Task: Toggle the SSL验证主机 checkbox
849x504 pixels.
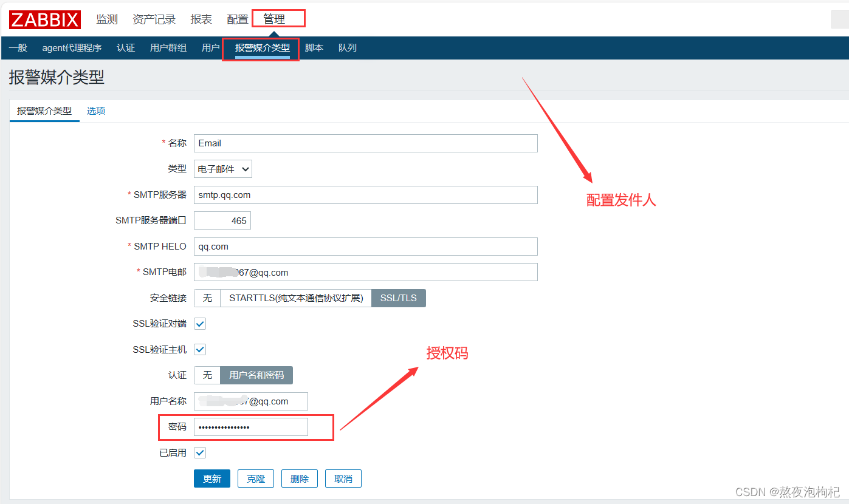Action: click(x=200, y=350)
